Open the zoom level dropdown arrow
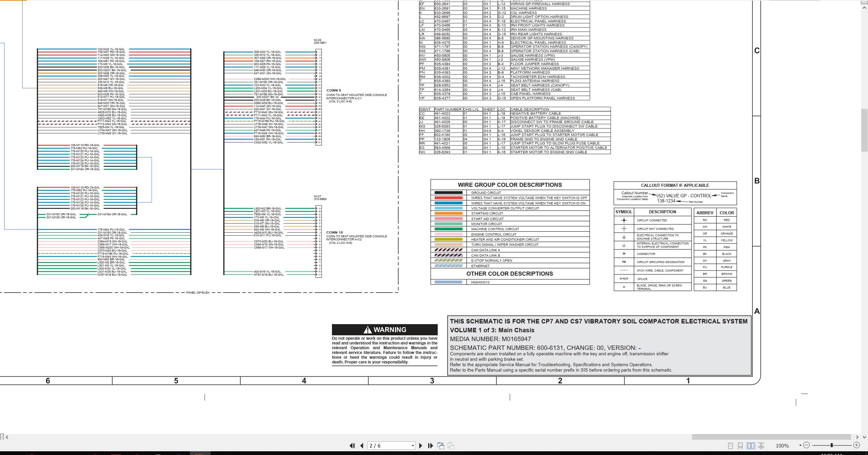This screenshot has height=455, width=868. coord(800,446)
